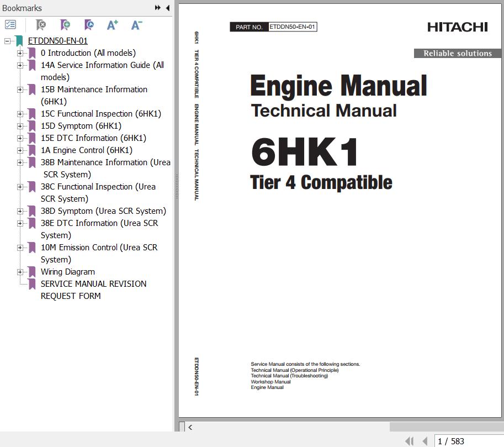This screenshot has height=447, width=504.
Task: Select '38C Functional Inspection (Urea SCR System)' bookmark
Action: [98, 193]
